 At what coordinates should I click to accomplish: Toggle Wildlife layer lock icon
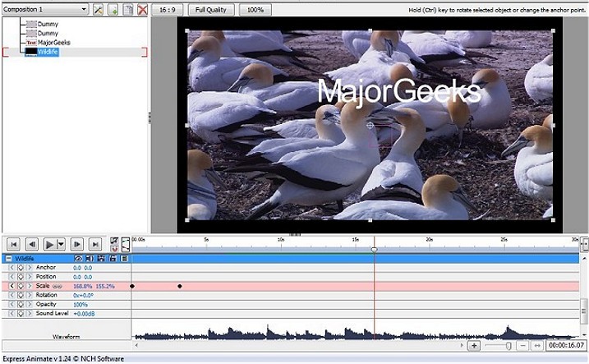tap(113, 259)
